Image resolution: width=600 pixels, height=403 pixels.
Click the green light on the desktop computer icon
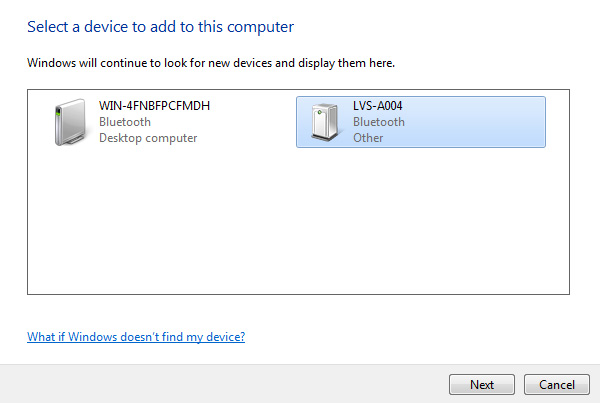(x=58, y=112)
